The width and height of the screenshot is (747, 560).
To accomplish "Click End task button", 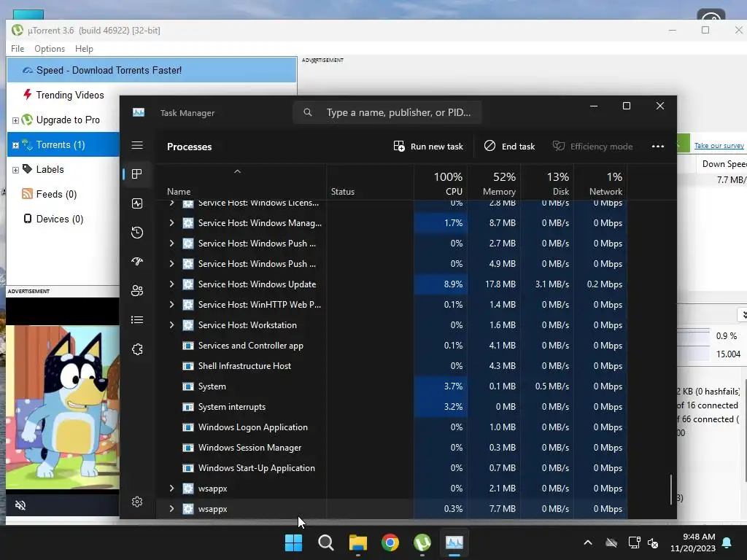I will pos(509,146).
